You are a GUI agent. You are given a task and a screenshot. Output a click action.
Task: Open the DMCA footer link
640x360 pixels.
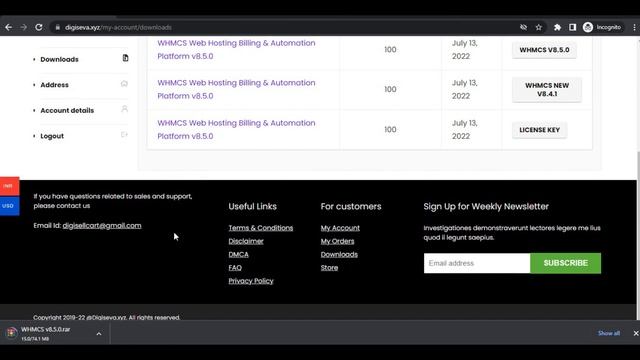pos(238,255)
